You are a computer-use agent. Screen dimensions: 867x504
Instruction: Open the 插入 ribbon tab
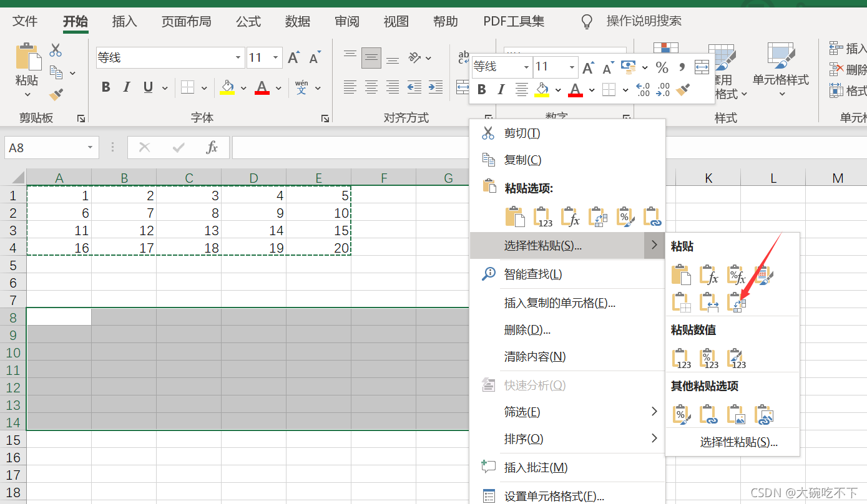coord(124,21)
